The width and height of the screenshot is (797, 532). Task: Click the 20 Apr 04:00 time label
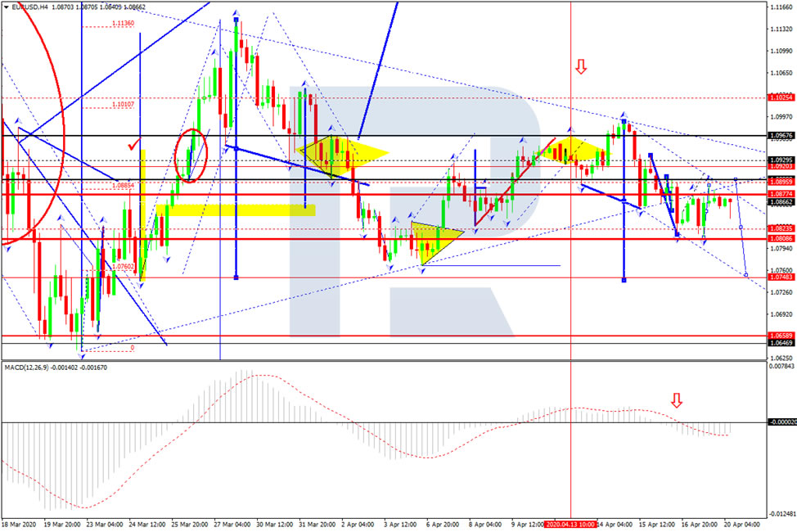[742, 525]
